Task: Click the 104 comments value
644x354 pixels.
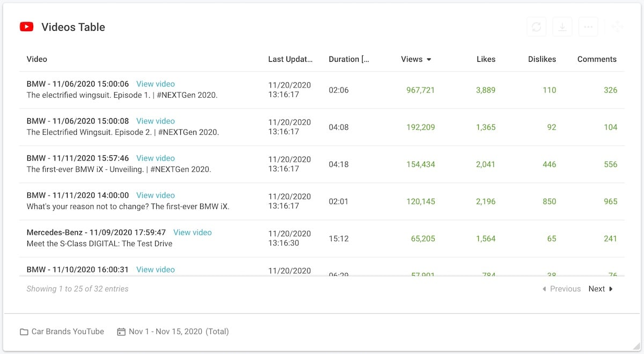Action: click(610, 127)
